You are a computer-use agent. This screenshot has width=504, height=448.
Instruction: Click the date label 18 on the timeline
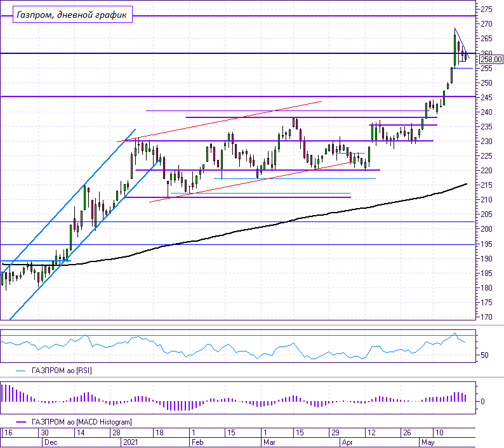[x=160, y=433]
